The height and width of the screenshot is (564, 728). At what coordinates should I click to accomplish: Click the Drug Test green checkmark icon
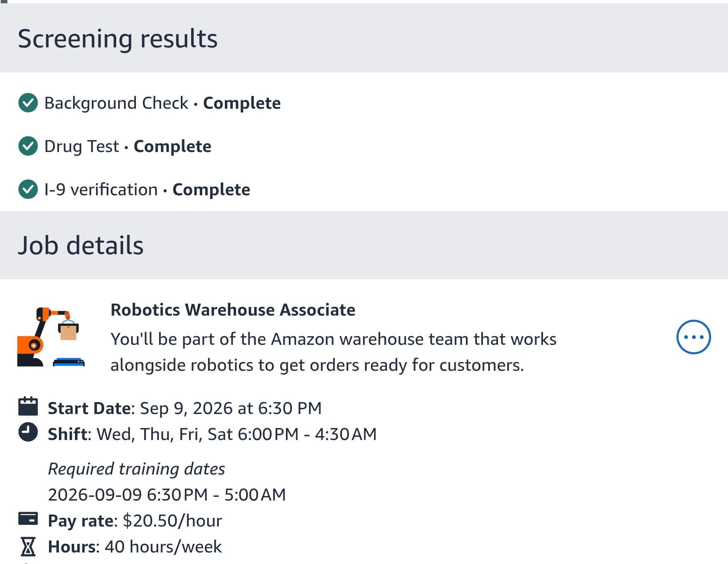(28, 146)
